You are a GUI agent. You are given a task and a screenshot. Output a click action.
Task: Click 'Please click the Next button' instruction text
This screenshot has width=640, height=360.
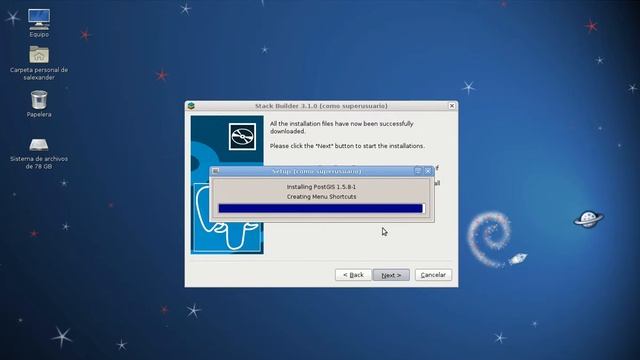347,146
